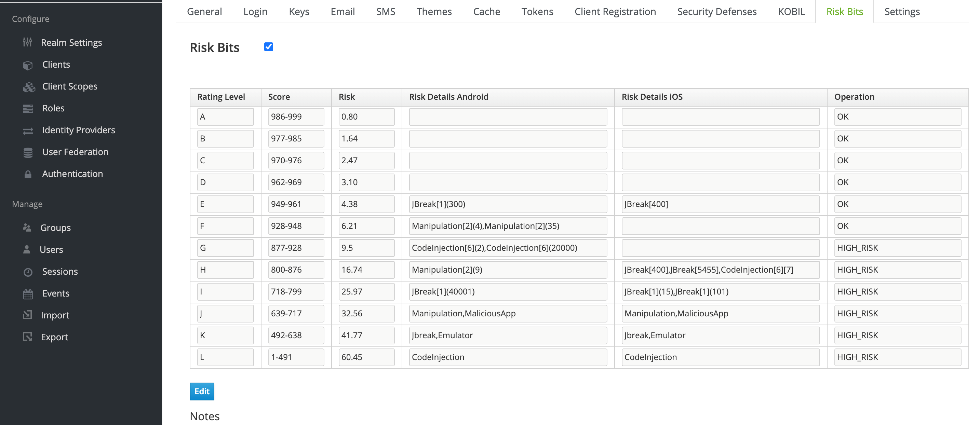Go to Security Defenses tab
The height and width of the screenshot is (425, 980).
(x=717, y=11)
